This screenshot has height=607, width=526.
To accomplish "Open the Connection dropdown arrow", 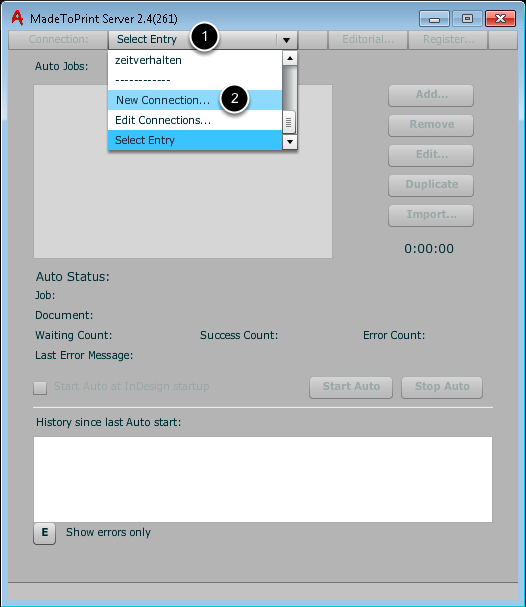I will pos(286,40).
